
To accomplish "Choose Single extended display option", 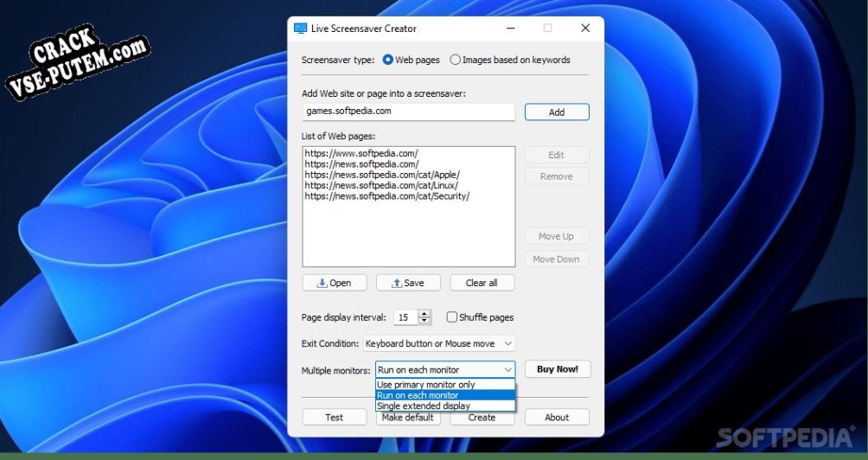I will [x=445, y=406].
